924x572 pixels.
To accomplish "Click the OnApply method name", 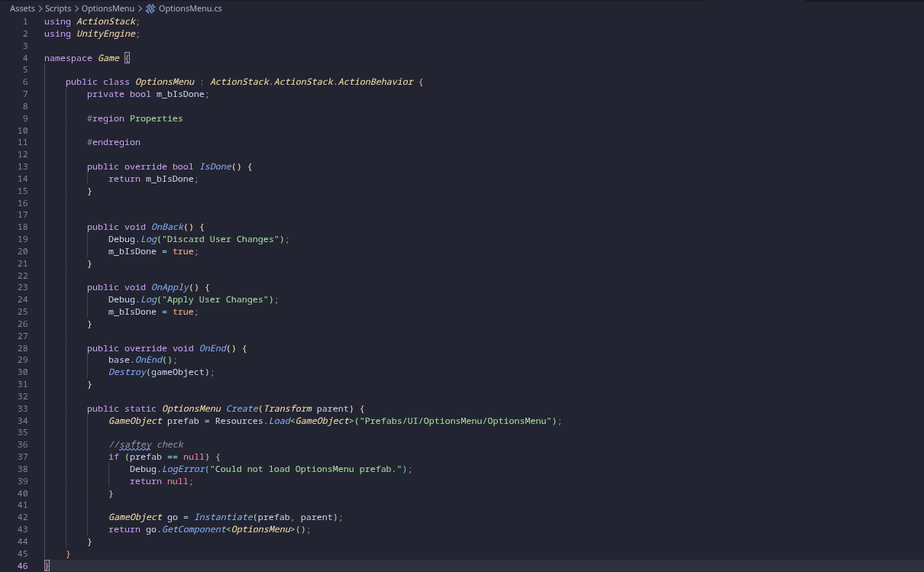I will click(x=170, y=287).
